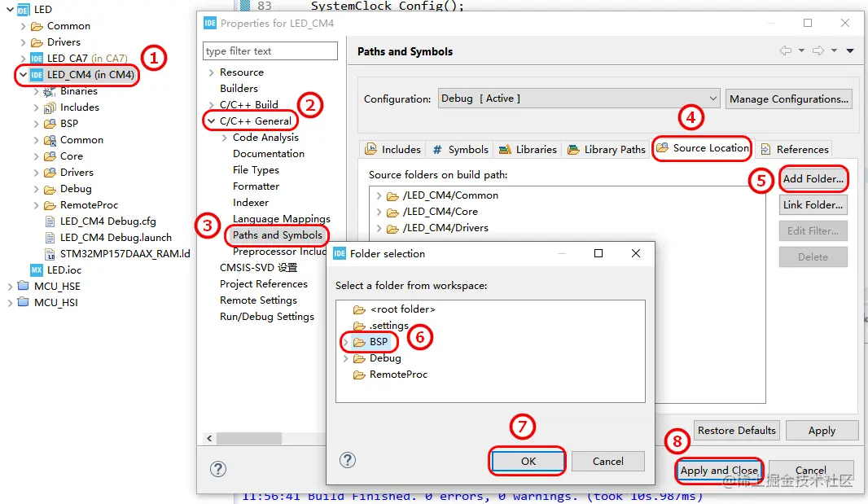Click Apply and Close button
The width and height of the screenshot is (868, 504).
coord(718,471)
